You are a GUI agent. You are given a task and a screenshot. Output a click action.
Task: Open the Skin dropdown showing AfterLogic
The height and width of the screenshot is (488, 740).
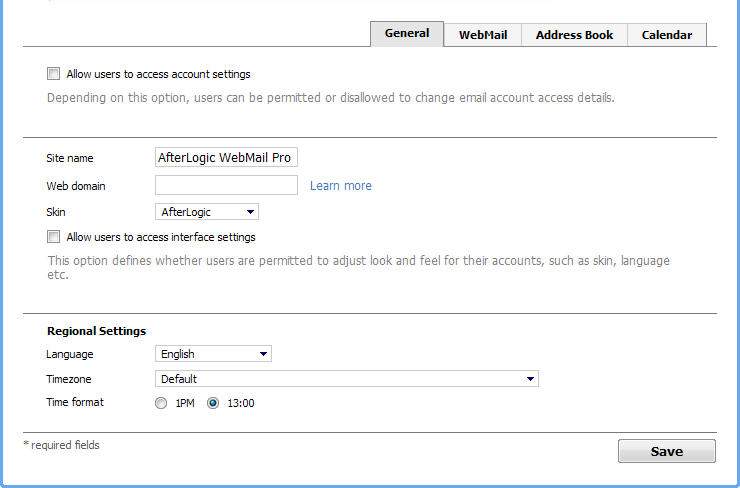point(207,212)
